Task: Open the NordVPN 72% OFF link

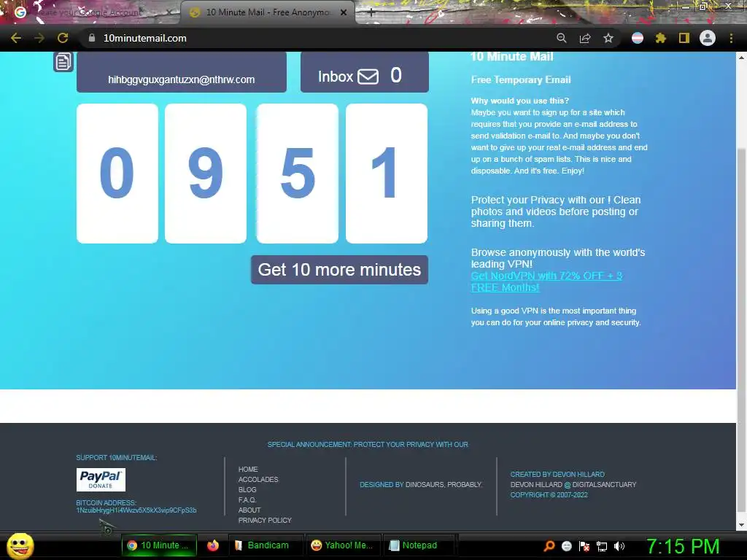Action: [x=546, y=281]
